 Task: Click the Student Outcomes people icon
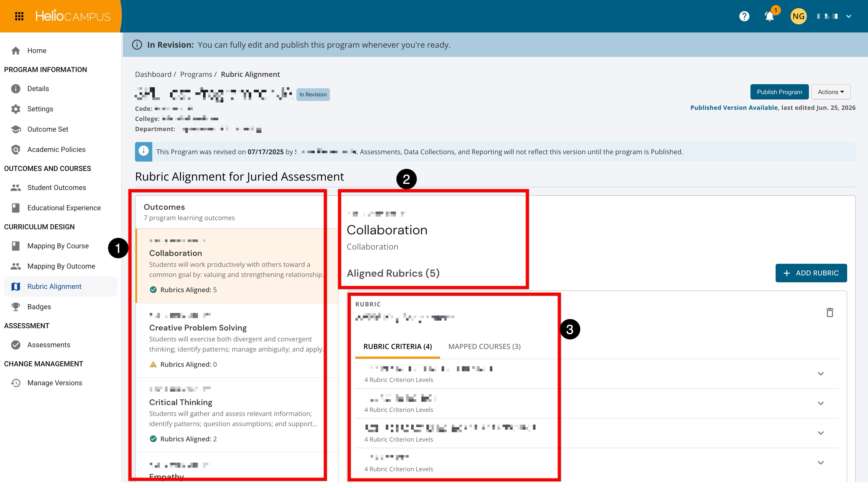[x=15, y=188]
